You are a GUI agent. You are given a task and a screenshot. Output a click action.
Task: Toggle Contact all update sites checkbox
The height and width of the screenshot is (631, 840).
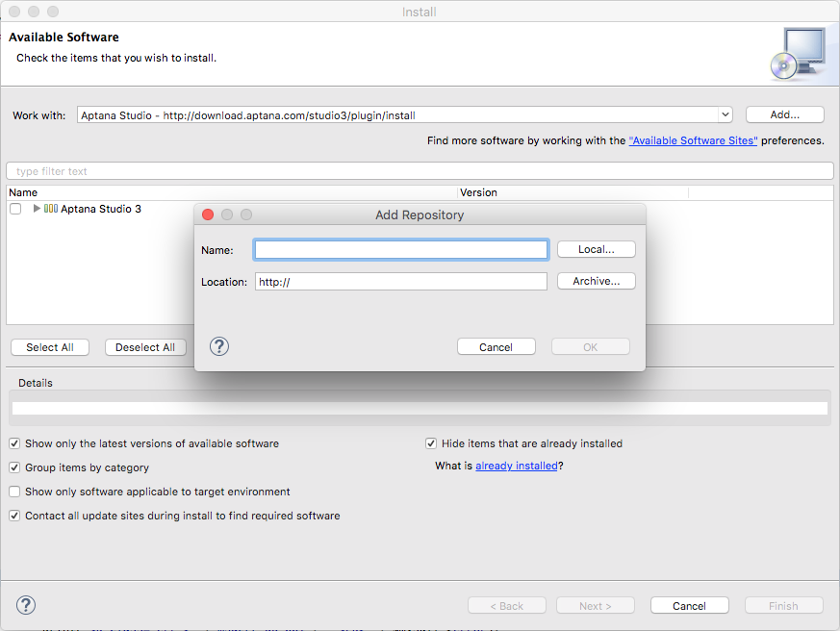pos(14,516)
